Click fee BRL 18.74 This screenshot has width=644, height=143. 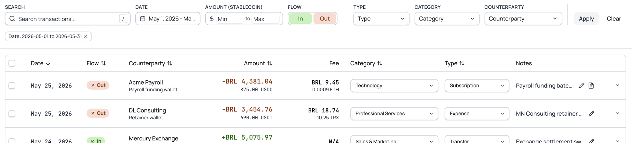click(324, 110)
